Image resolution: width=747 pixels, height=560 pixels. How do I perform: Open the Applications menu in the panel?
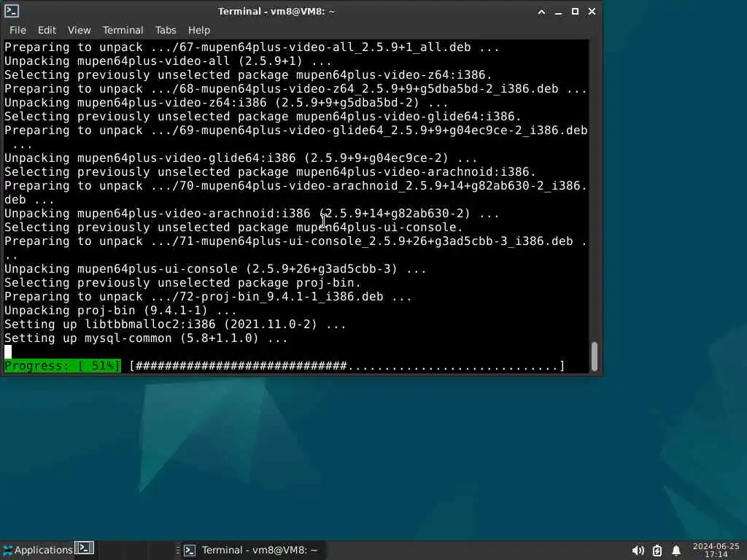click(38, 550)
